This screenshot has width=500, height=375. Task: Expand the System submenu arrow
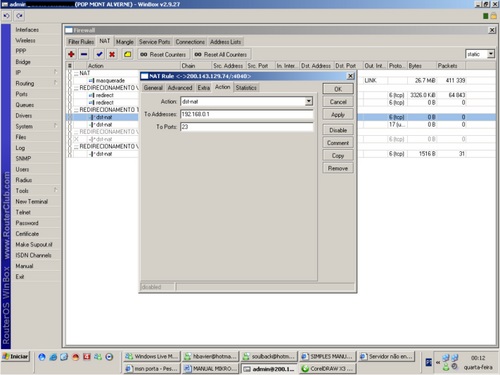[55, 126]
